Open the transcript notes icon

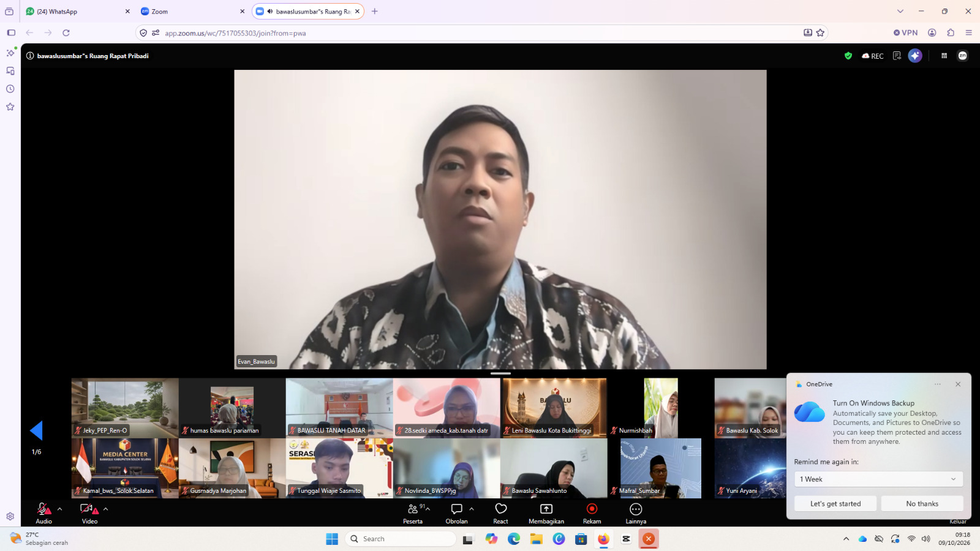897,56
